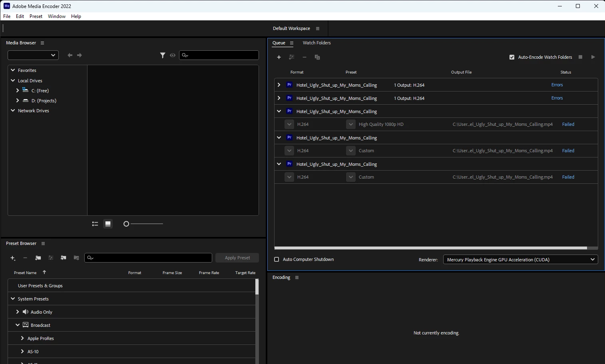Image resolution: width=605 pixels, height=364 pixels.
Task: Click the Adobe Media Encoder app icon
Action: coord(7,6)
